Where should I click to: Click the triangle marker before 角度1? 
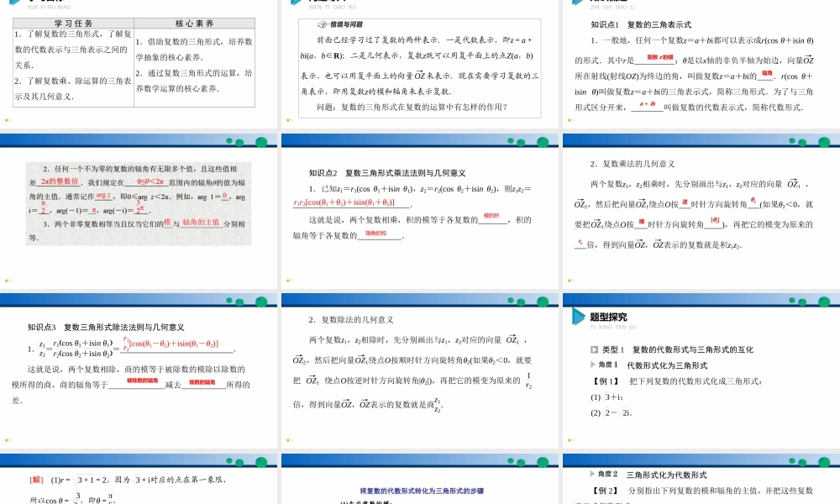(592, 365)
